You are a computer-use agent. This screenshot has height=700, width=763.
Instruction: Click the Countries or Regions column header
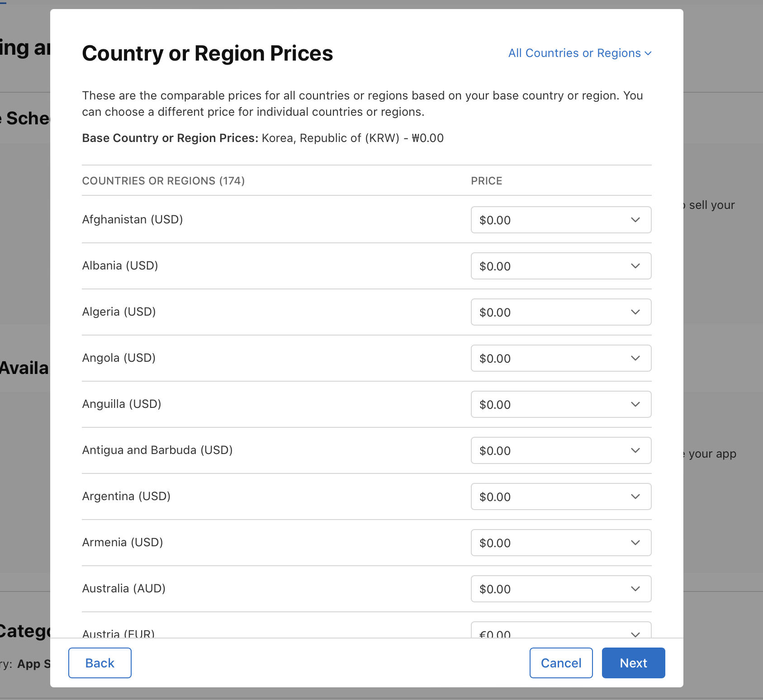click(163, 181)
